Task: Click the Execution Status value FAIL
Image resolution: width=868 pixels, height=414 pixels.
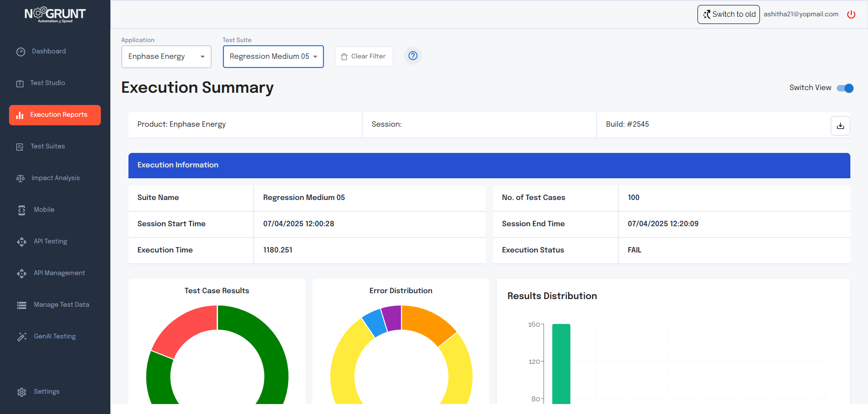Action: pyautogui.click(x=635, y=250)
